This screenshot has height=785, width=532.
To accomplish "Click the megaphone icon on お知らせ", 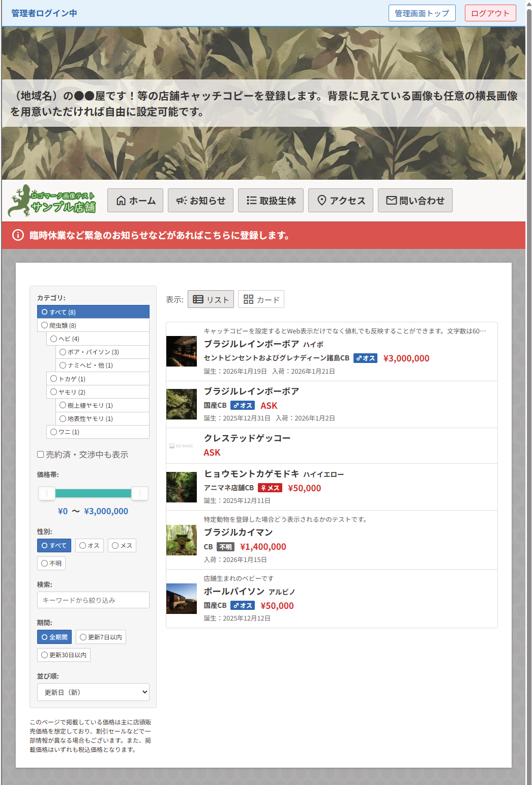I will [182, 201].
